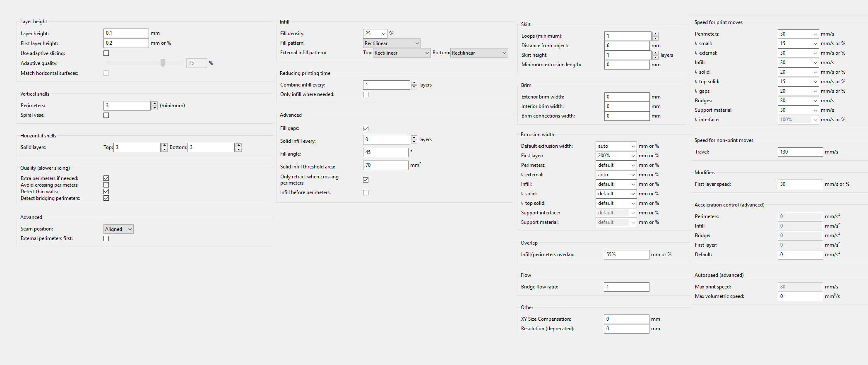This screenshot has height=365, width=868.
Task: Check Only infill where needed
Action: (365, 95)
